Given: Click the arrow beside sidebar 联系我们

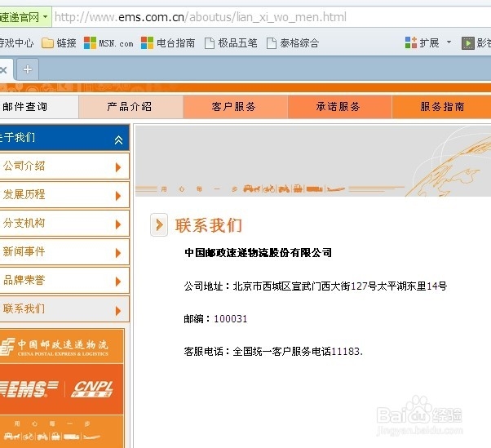Looking at the screenshot, I should (x=118, y=310).
